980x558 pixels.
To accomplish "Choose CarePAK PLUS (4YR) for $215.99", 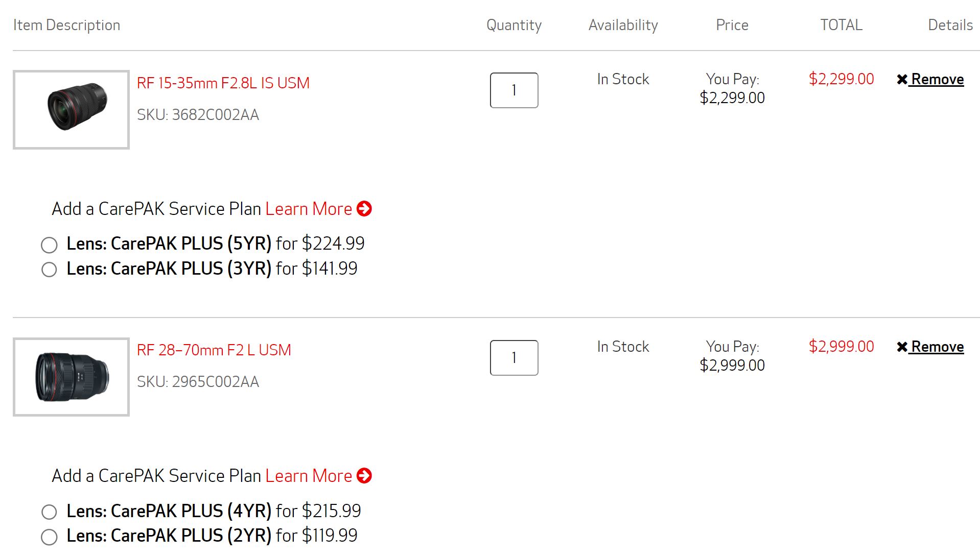I will click(49, 512).
